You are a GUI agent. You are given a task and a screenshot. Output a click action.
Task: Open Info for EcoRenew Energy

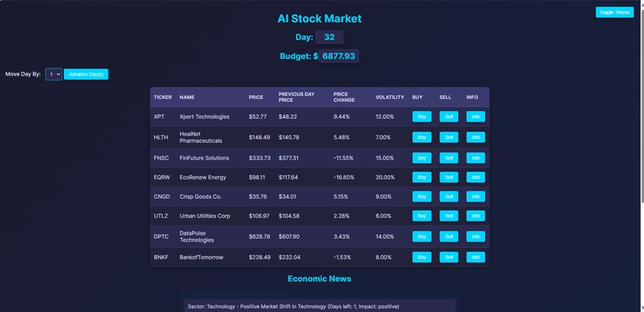pyautogui.click(x=475, y=177)
